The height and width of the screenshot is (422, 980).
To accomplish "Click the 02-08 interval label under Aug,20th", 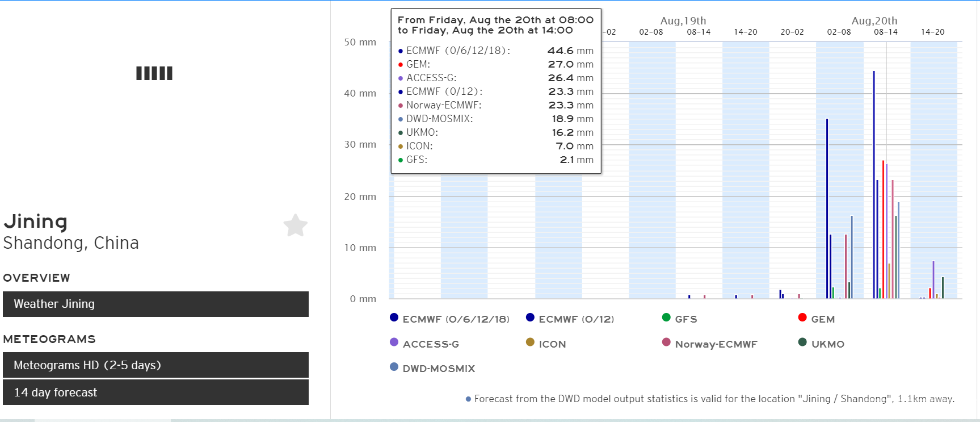I will tap(839, 32).
